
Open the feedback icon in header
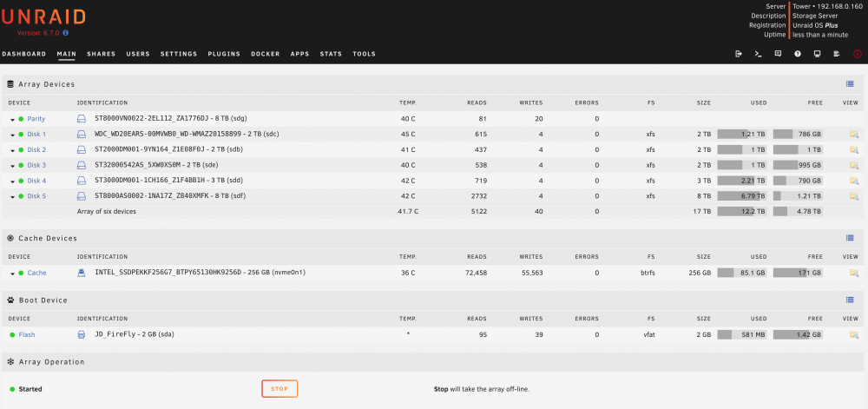(778, 54)
